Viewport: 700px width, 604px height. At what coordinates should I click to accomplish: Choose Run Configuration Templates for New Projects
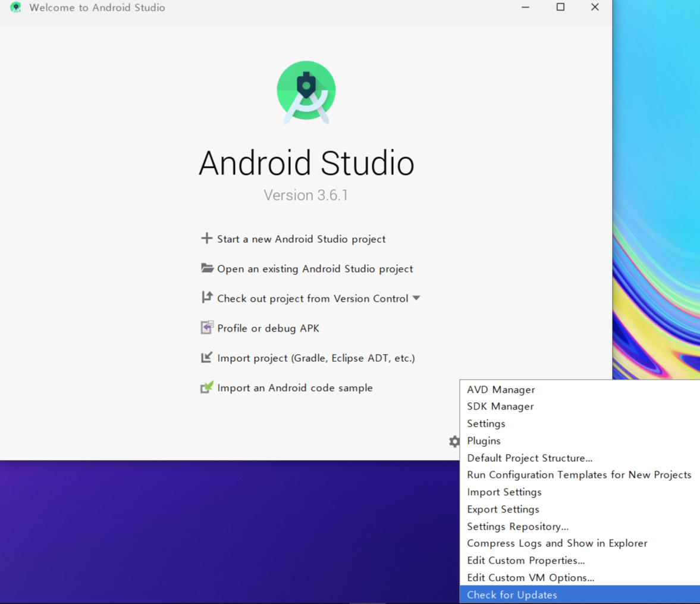click(x=580, y=475)
